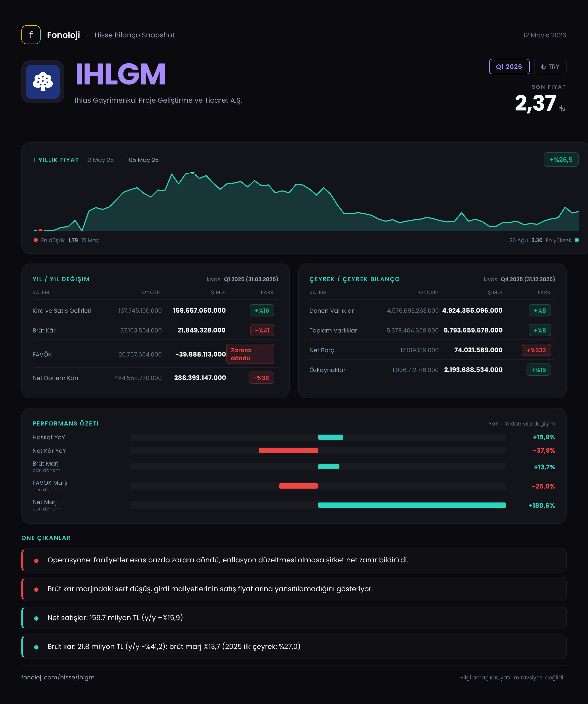Click the 'PERFORMANS ÖZETI' heading

[66, 423]
